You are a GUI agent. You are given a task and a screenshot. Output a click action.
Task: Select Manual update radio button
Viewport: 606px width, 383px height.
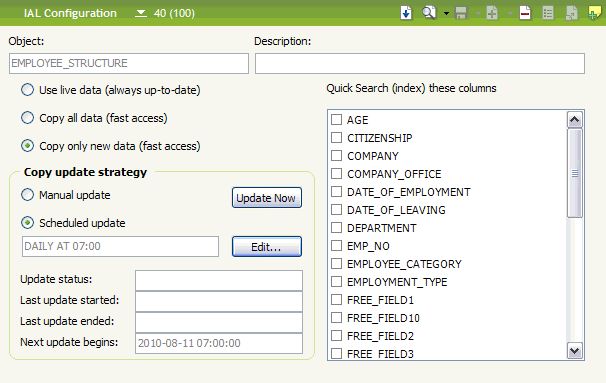click(x=27, y=195)
